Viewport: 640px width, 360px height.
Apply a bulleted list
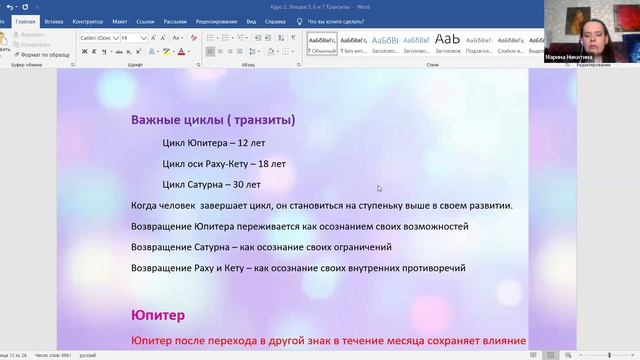(210, 38)
